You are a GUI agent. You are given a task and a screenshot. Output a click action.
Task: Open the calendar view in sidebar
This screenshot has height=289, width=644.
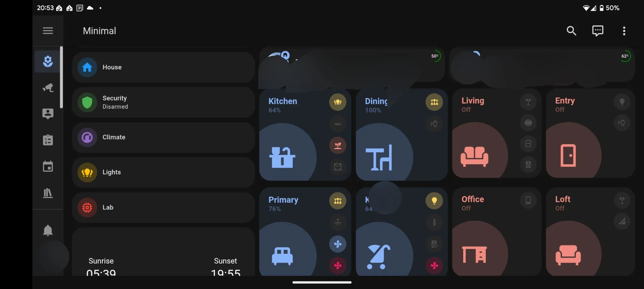click(48, 166)
